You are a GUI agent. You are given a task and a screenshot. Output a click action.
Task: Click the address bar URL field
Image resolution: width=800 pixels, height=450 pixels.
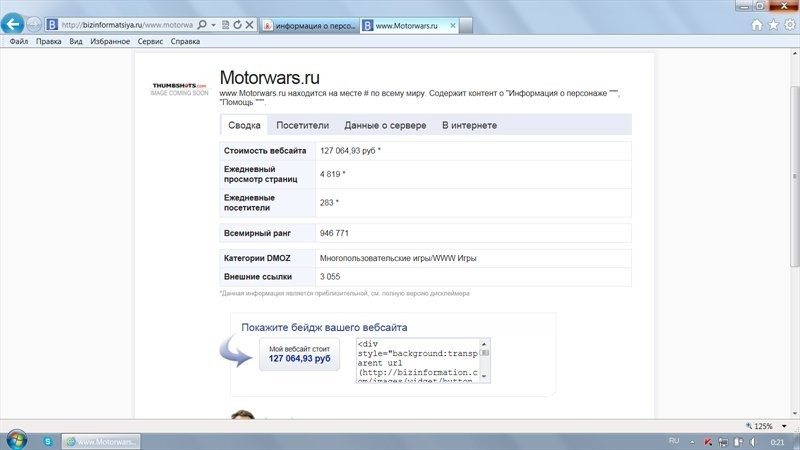127,24
